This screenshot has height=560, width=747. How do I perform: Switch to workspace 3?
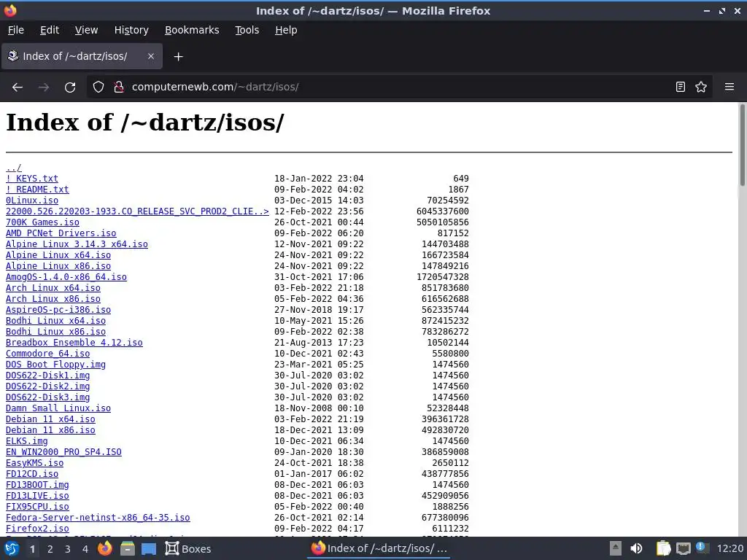68,549
